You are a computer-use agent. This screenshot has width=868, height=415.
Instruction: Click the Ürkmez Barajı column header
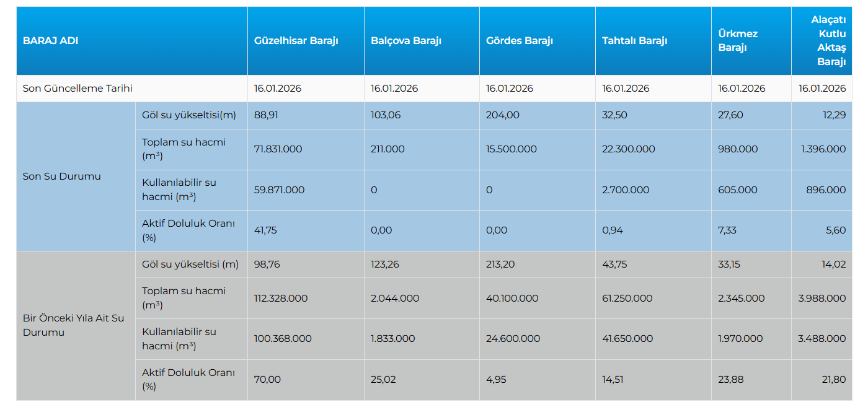click(738, 41)
